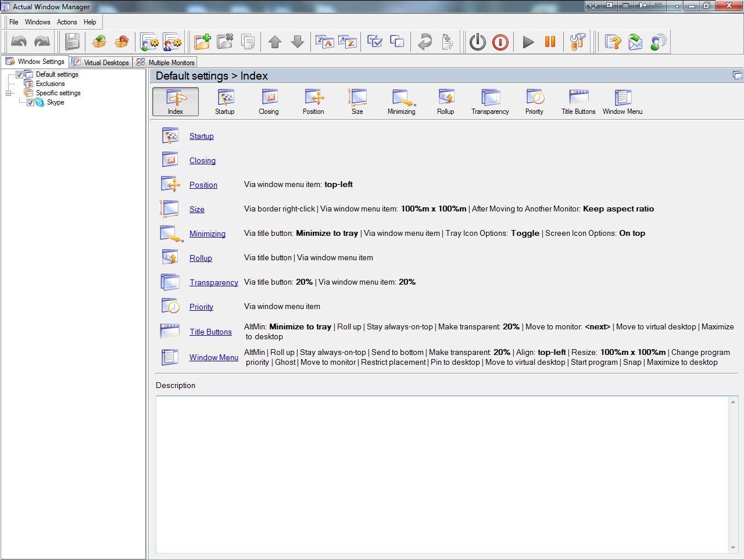Follow the Window Menu hyperlink
Viewport: 744px width, 560px height.
tap(213, 358)
